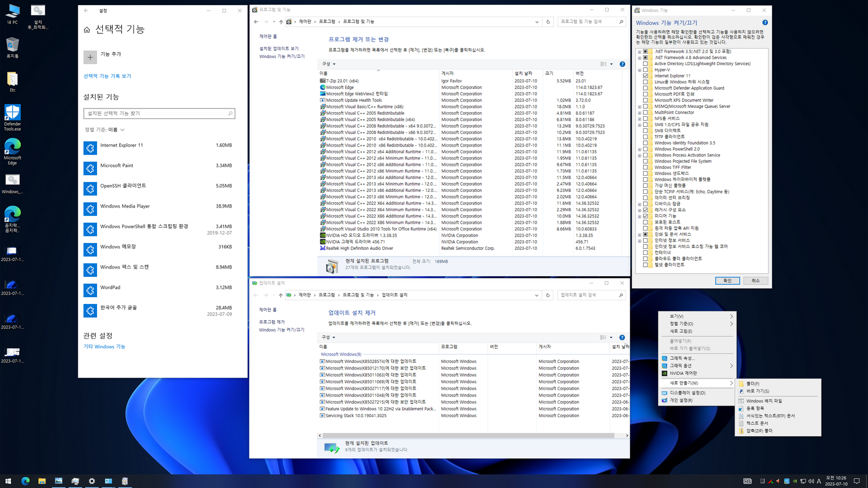Uncheck Internet Explorer 11 in Windows 기능
The image size is (868, 488).
click(x=645, y=76)
